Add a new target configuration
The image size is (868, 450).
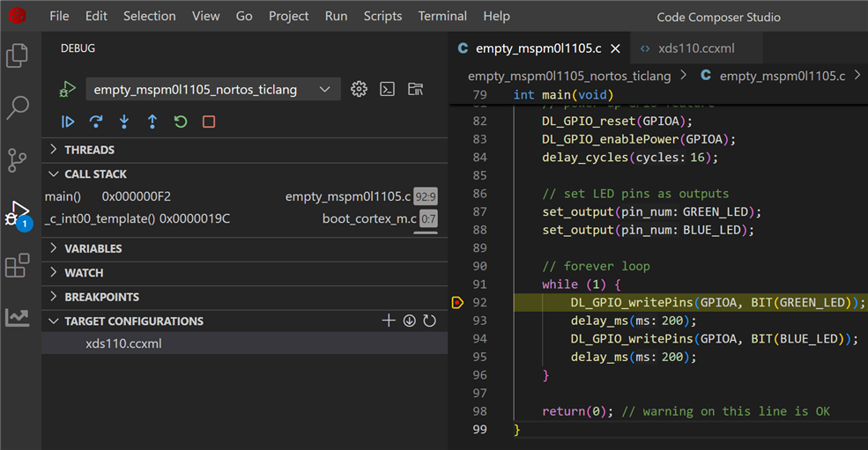[x=389, y=321]
